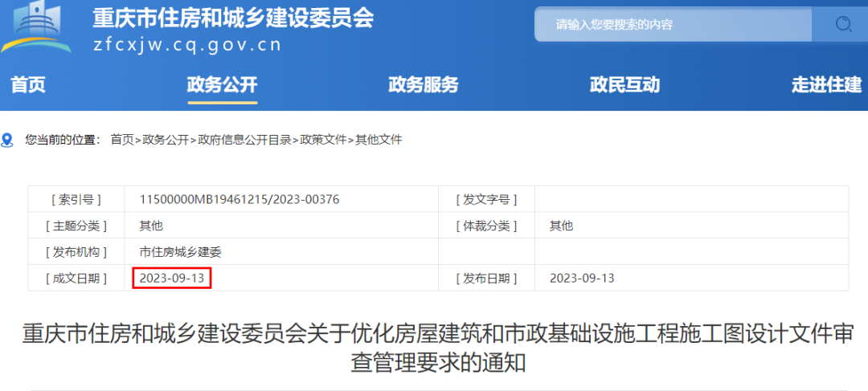868x391 pixels.
Task: Click the location pin icon
Action: click(8, 141)
